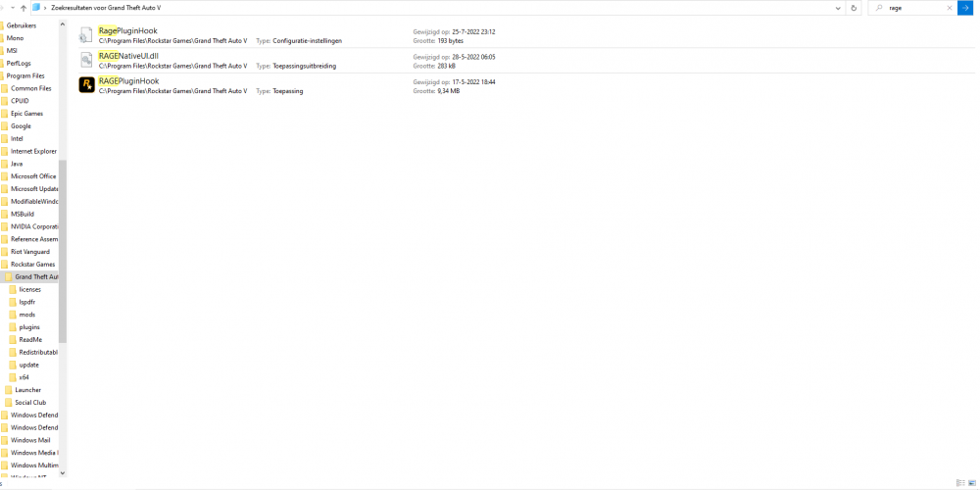Open the ReadMe folder in sidebar
Viewport: 980px width, 490px height.
[30, 339]
